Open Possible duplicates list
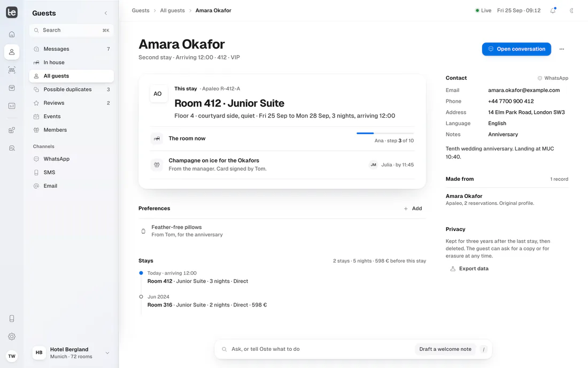Viewport: 588px width, 368px height. point(71,89)
